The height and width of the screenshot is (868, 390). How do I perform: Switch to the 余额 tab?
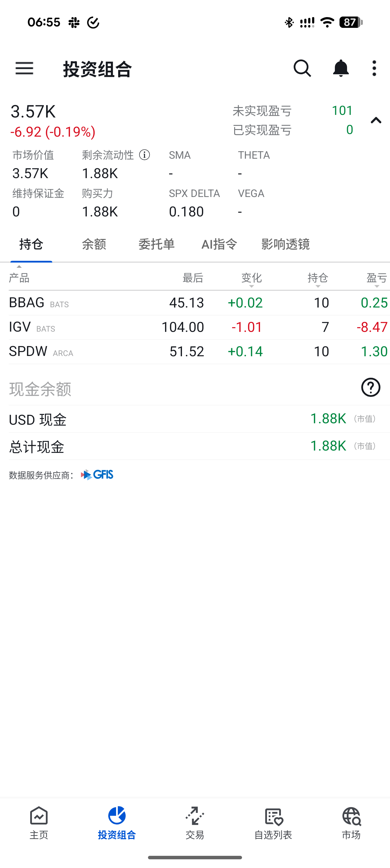click(x=94, y=244)
